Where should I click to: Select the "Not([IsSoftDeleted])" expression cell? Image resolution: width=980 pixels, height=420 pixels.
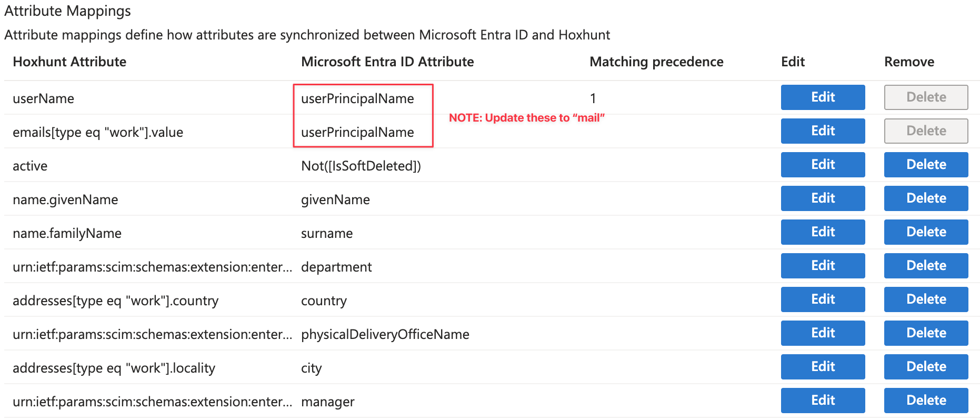[361, 166]
